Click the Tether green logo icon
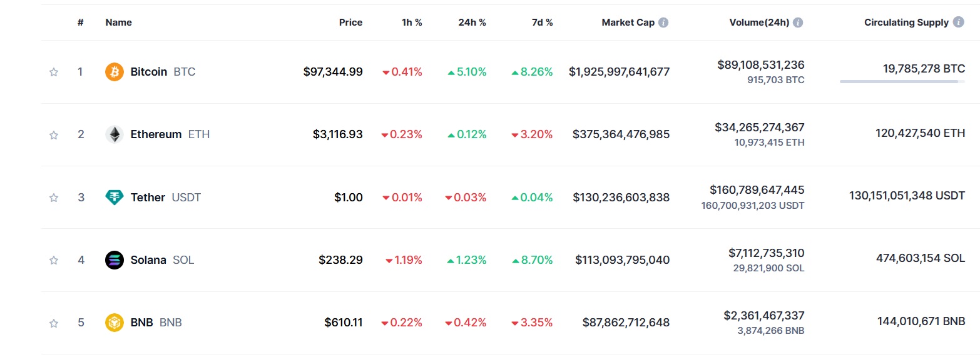 [115, 198]
